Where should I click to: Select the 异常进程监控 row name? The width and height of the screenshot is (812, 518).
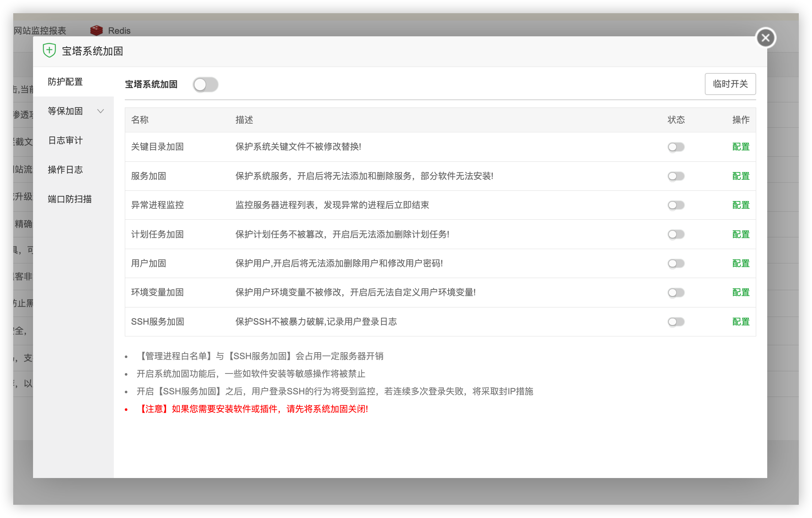157,205
